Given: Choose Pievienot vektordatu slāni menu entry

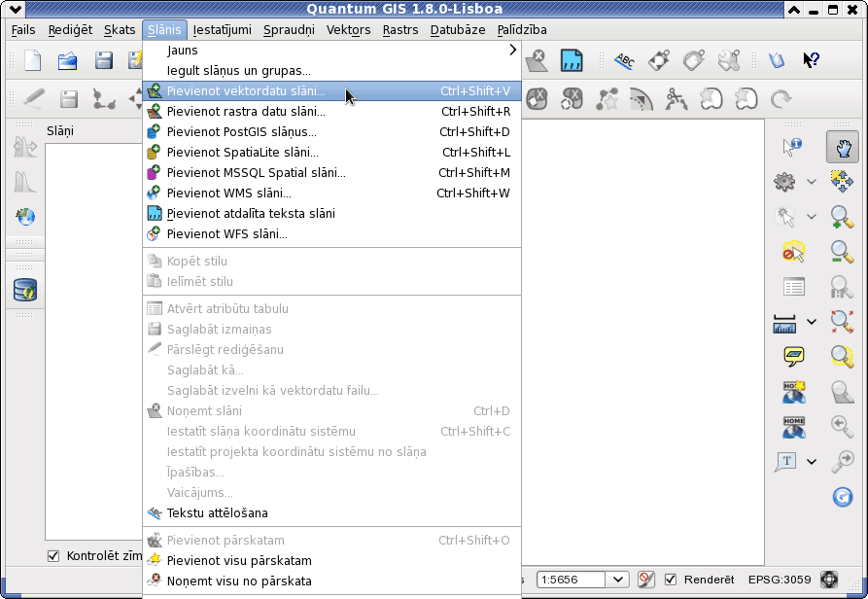Looking at the screenshot, I should pyautogui.click(x=332, y=90).
